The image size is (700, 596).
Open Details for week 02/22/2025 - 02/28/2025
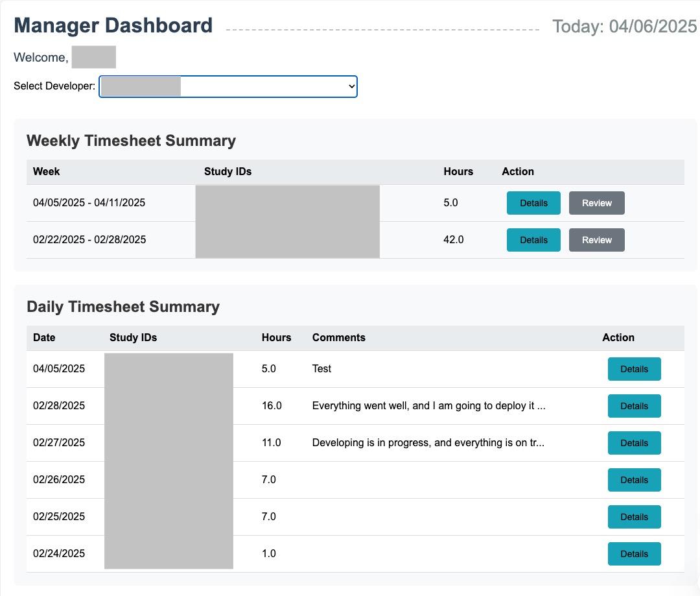(x=533, y=240)
